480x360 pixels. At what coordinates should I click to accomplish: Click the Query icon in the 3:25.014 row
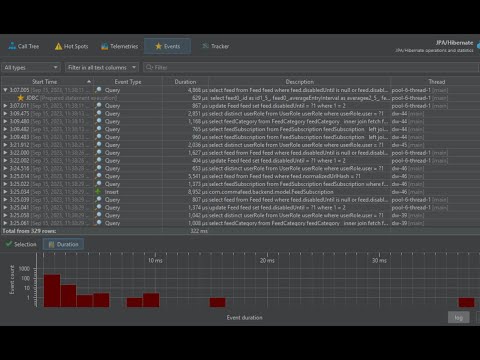pyautogui.click(x=99, y=176)
